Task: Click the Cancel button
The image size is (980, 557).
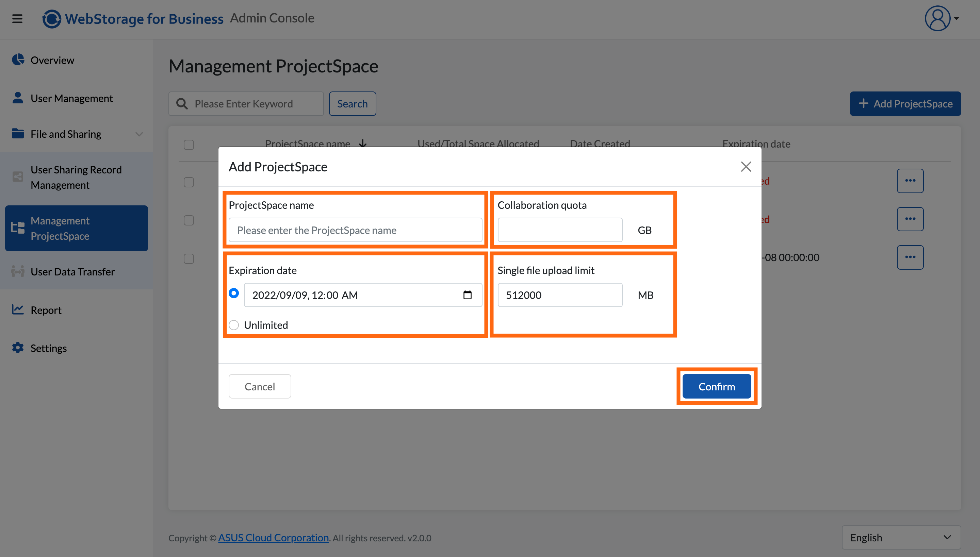Action: pos(260,386)
